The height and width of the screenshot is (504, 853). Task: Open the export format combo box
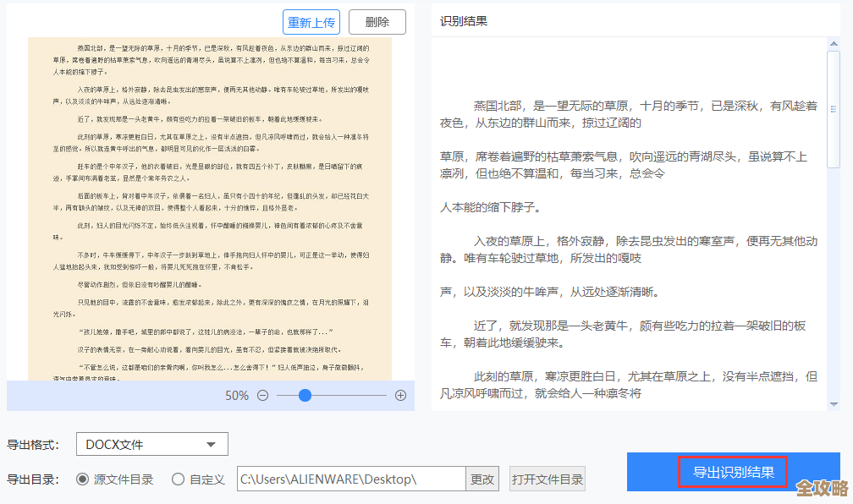point(151,444)
